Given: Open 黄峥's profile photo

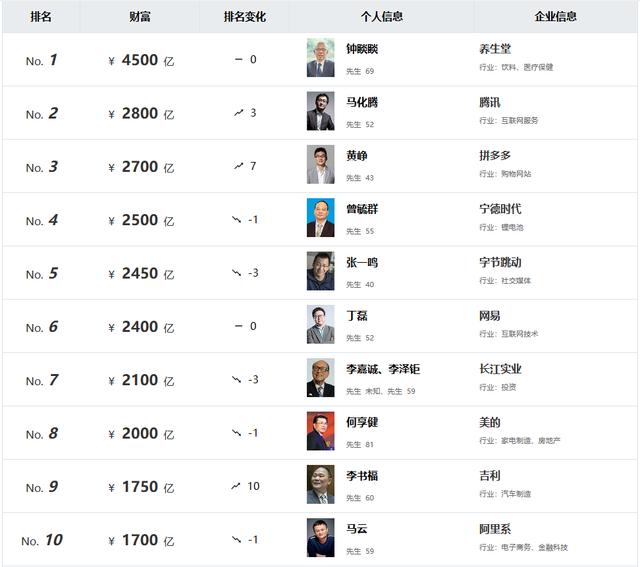Looking at the screenshot, I should [320, 165].
